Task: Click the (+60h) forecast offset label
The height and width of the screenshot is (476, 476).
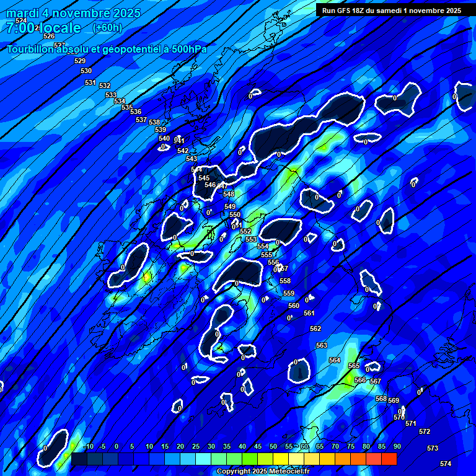Action: tap(107, 28)
